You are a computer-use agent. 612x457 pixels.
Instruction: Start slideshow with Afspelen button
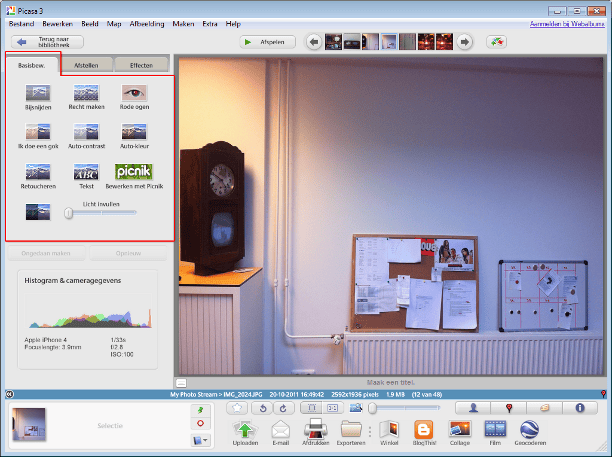[x=267, y=42]
